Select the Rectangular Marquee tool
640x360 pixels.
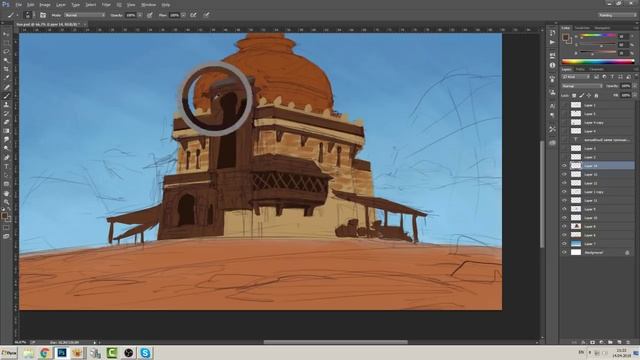click(6, 43)
